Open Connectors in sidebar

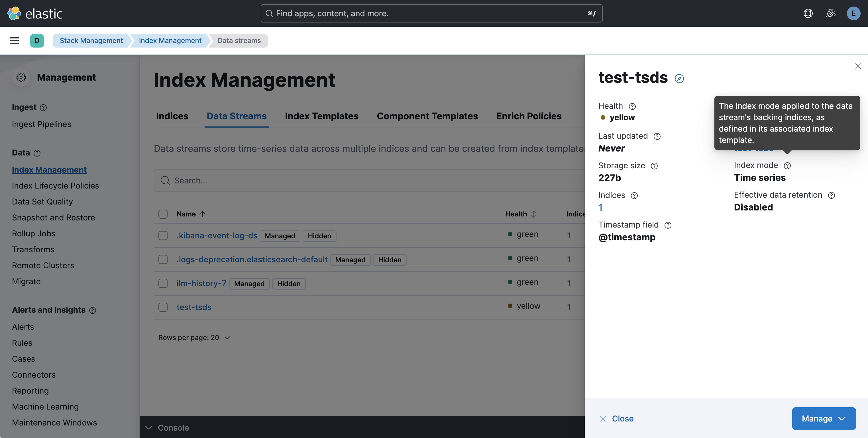(34, 375)
